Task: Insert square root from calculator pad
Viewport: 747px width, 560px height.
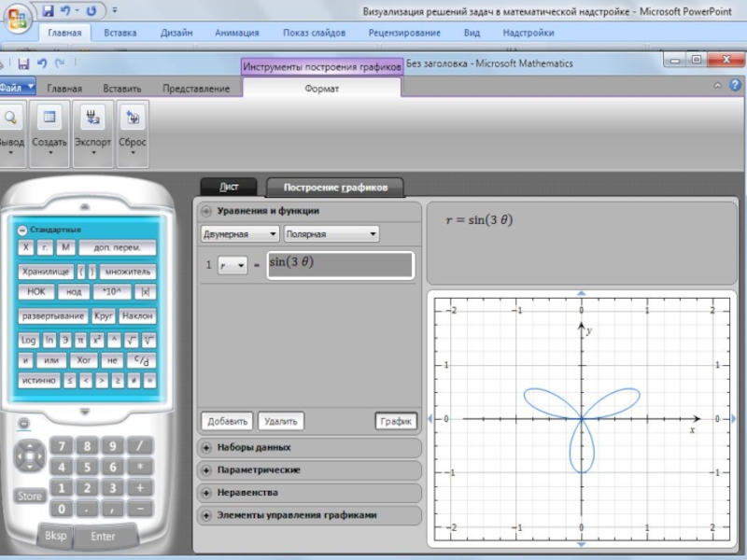Action: (x=131, y=340)
